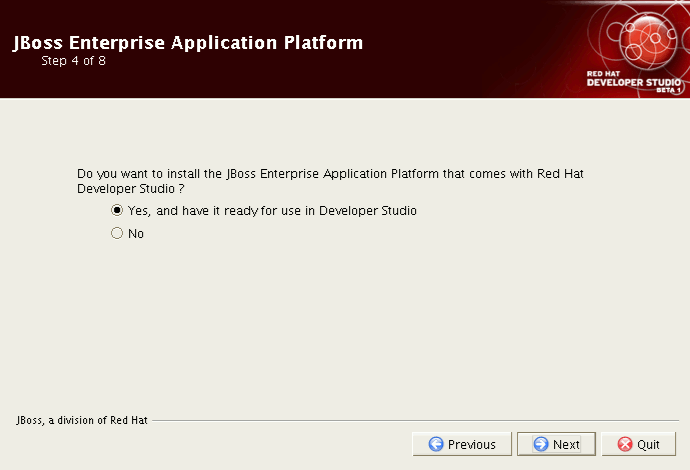Proceed using the Next button
Screen dimensions: 690x470
click(x=556, y=444)
